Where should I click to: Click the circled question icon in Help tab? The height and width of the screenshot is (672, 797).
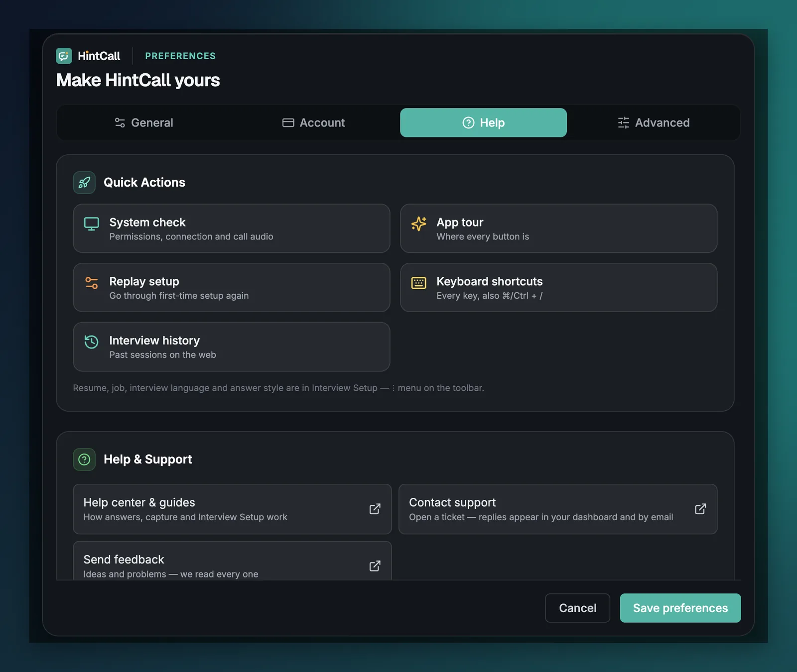coord(469,122)
